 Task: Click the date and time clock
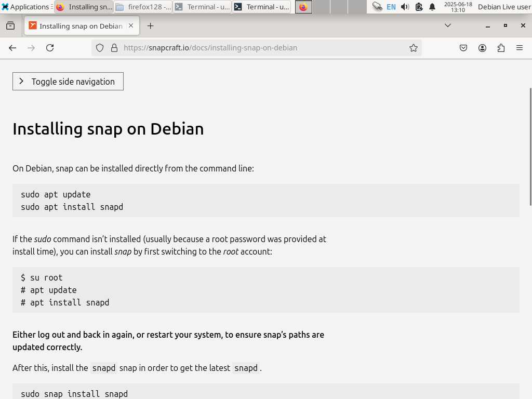[x=458, y=7]
